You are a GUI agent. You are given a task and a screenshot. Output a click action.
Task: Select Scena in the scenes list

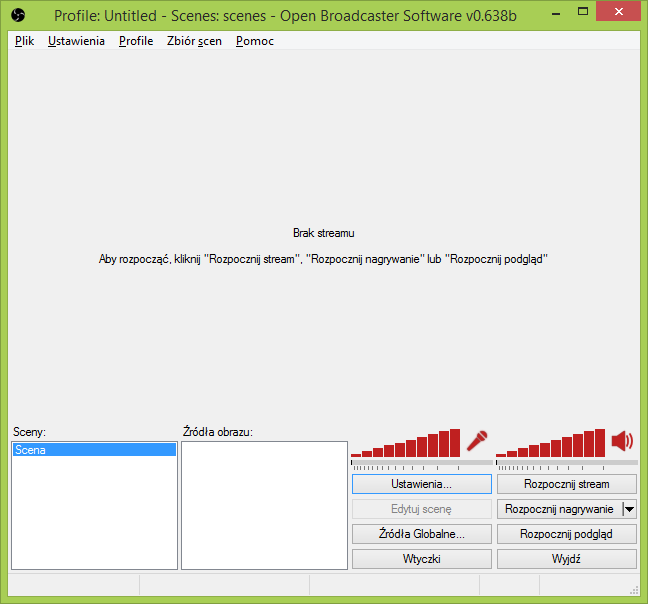pos(94,449)
